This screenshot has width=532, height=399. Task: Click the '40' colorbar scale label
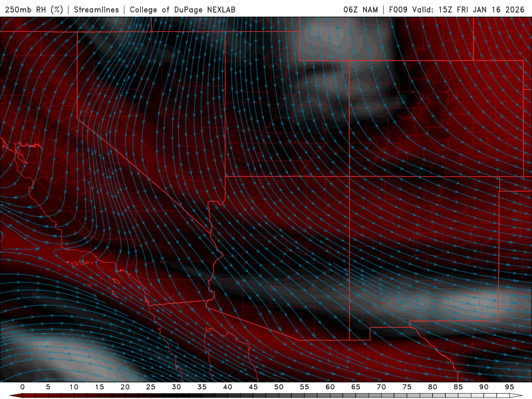(227, 387)
